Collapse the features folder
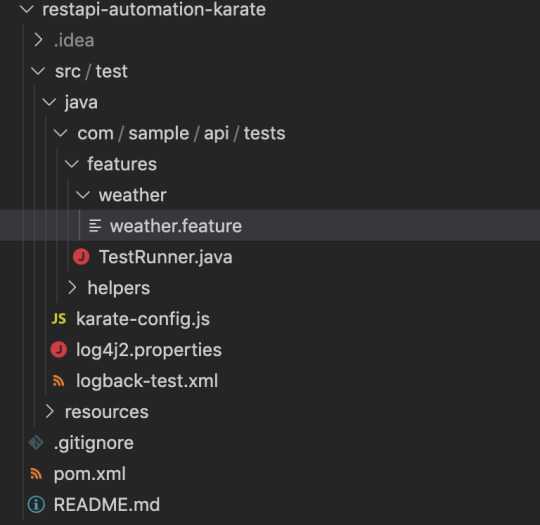Image resolution: width=540 pixels, height=525 pixels. click(x=72, y=164)
